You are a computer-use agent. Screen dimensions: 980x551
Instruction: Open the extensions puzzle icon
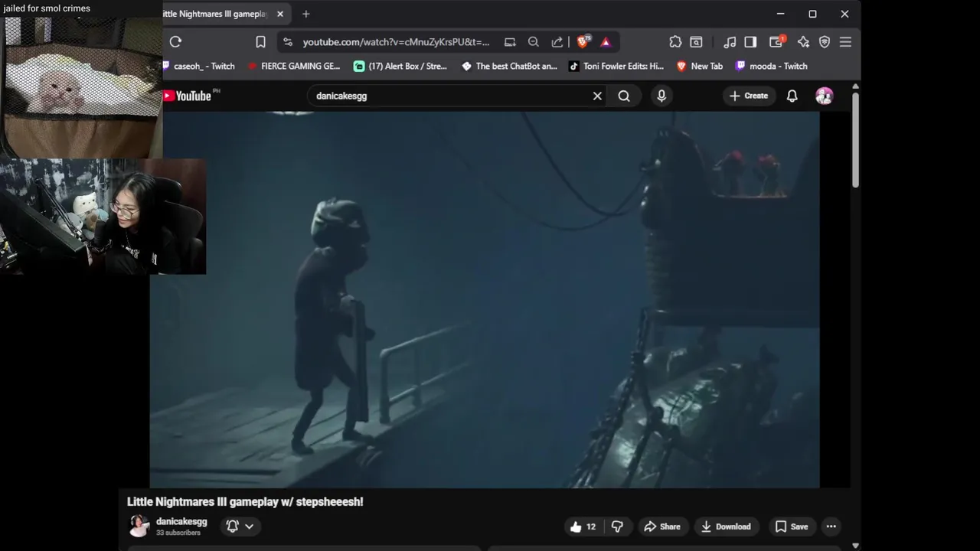[675, 42]
